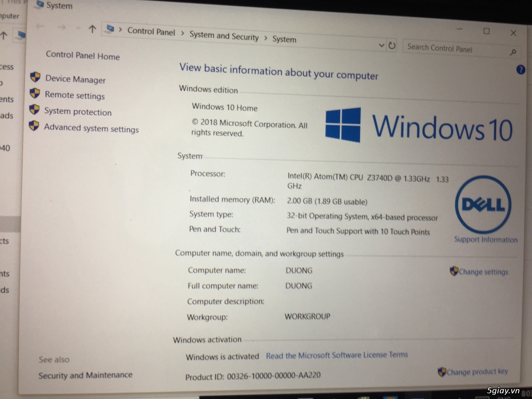
Task: Click Change product key link
Action: pyautogui.click(x=477, y=372)
